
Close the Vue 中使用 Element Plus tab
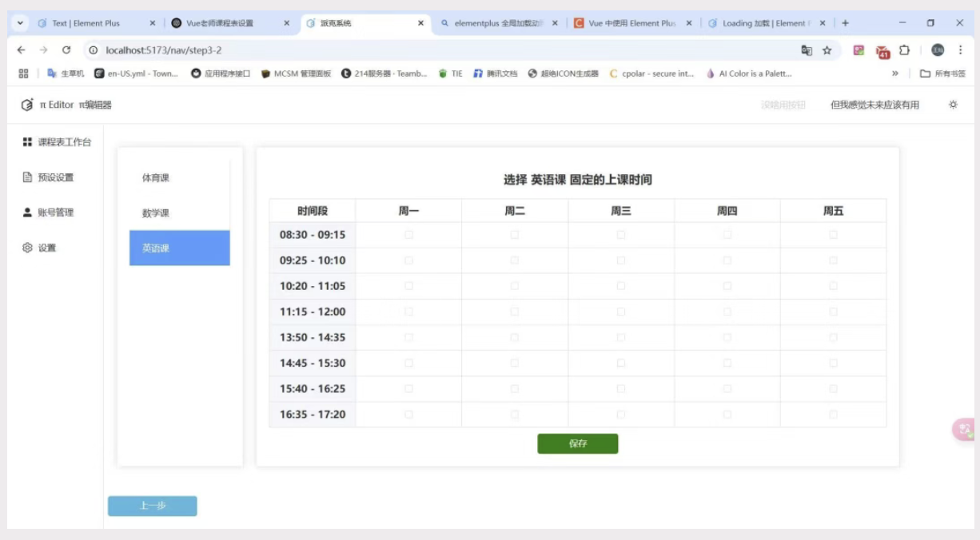tap(689, 23)
